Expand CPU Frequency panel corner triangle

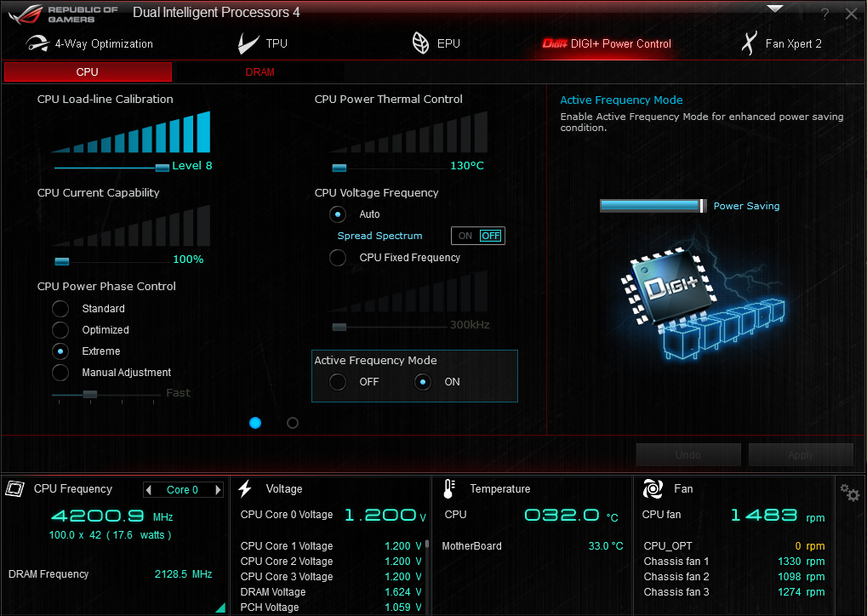pos(220,607)
